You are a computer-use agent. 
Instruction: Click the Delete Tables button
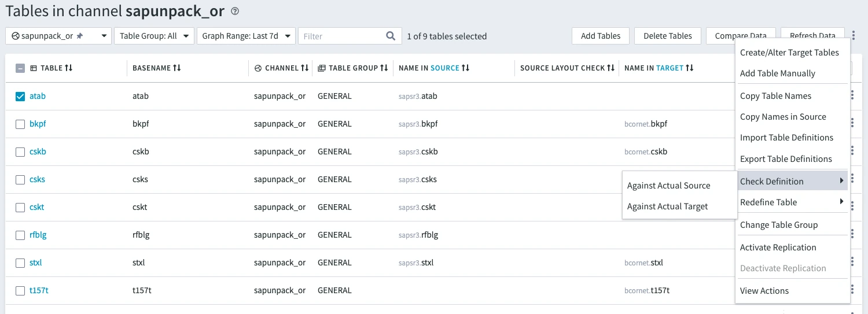pyautogui.click(x=668, y=36)
